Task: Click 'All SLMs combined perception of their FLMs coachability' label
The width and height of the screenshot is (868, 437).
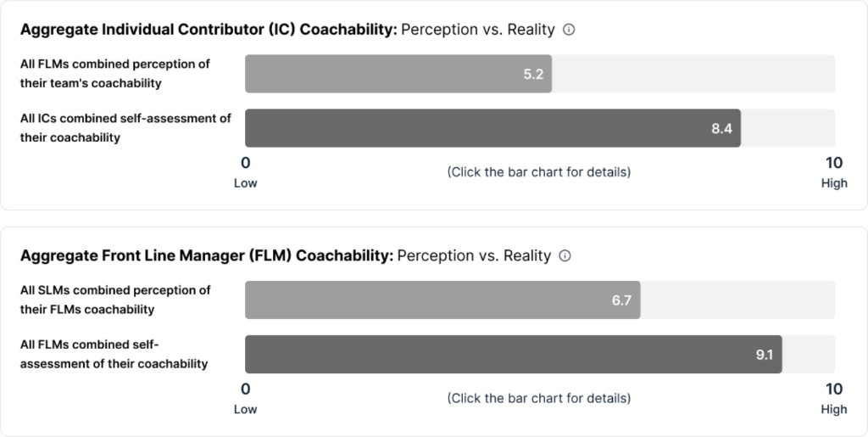Action: coord(115,300)
